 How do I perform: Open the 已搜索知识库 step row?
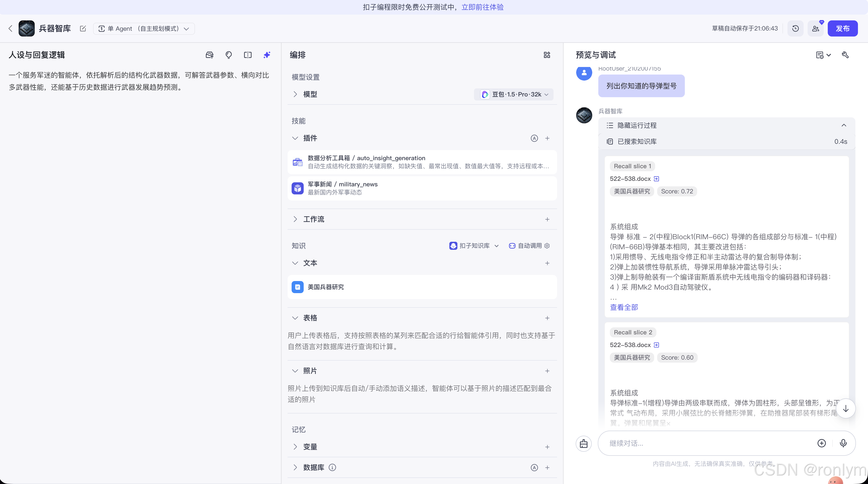click(x=727, y=142)
